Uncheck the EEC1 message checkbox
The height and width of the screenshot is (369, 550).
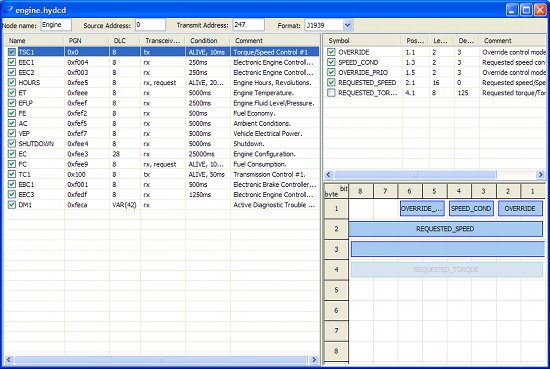(12, 62)
